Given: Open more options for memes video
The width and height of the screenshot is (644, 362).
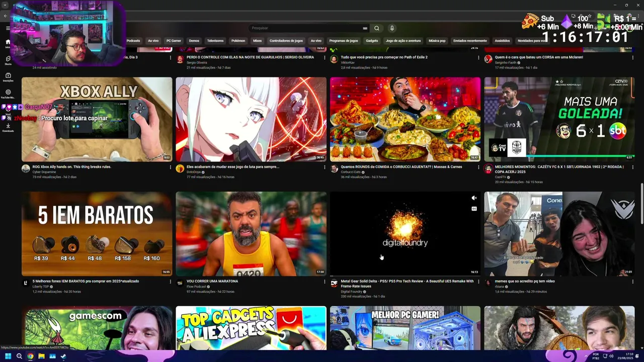Looking at the screenshot, I should tap(633, 282).
